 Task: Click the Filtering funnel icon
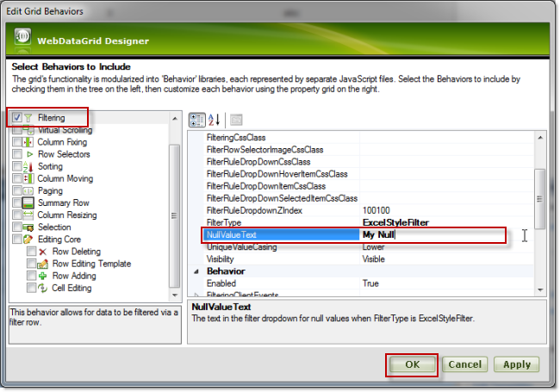[28, 117]
